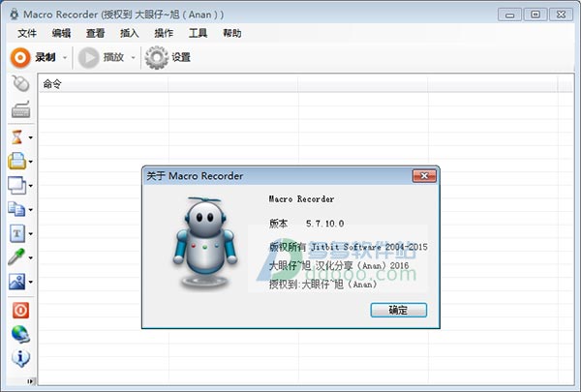Select the keyboard command icon in sidebar
Image resolution: width=581 pixels, height=392 pixels.
tap(20, 109)
